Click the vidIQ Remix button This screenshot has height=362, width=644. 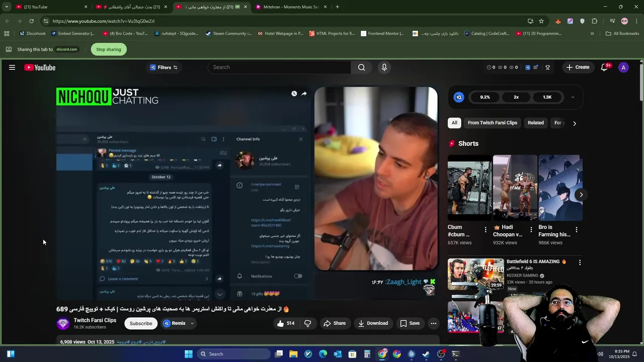click(x=175, y=323)
